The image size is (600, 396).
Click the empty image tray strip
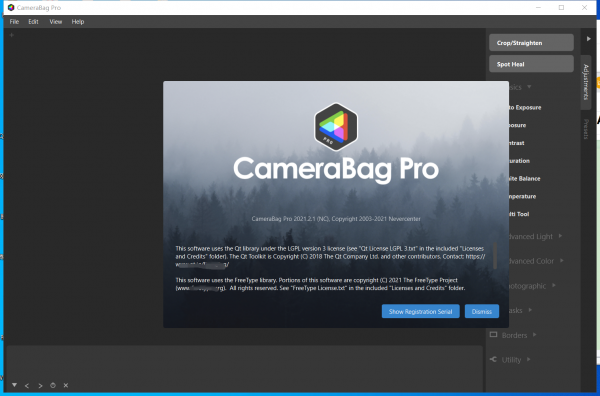[x=245, y=362]
